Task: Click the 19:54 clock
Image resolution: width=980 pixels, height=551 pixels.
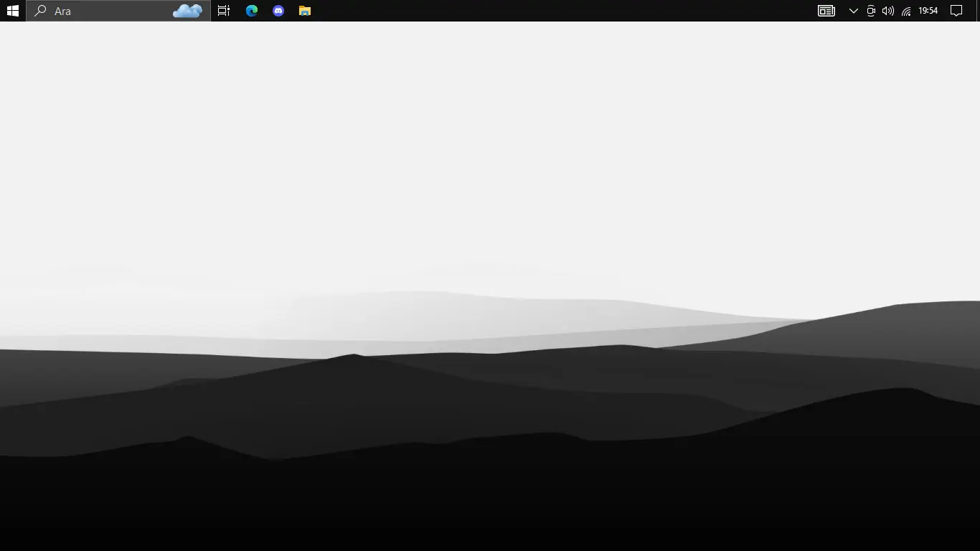Action: point(928,11)
